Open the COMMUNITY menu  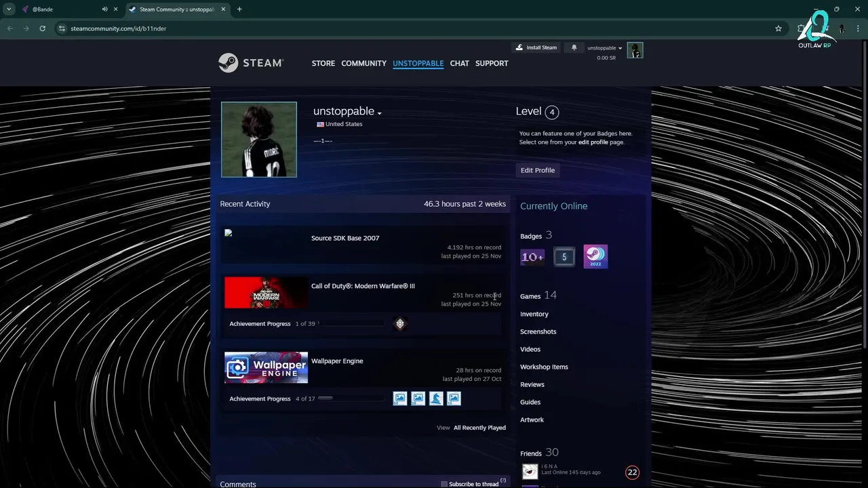363,63
